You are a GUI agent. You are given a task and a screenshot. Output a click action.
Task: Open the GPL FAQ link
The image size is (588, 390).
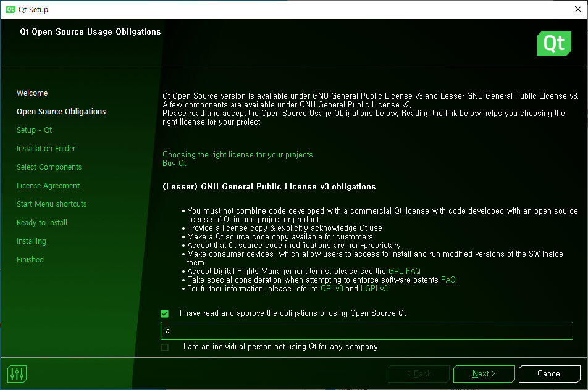coord(404,272)
